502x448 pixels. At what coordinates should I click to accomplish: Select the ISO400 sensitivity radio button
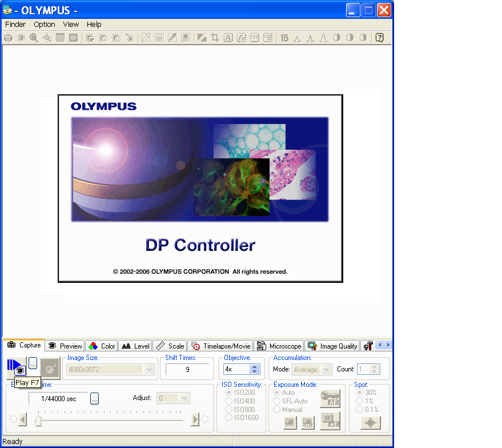pos(228,401)
